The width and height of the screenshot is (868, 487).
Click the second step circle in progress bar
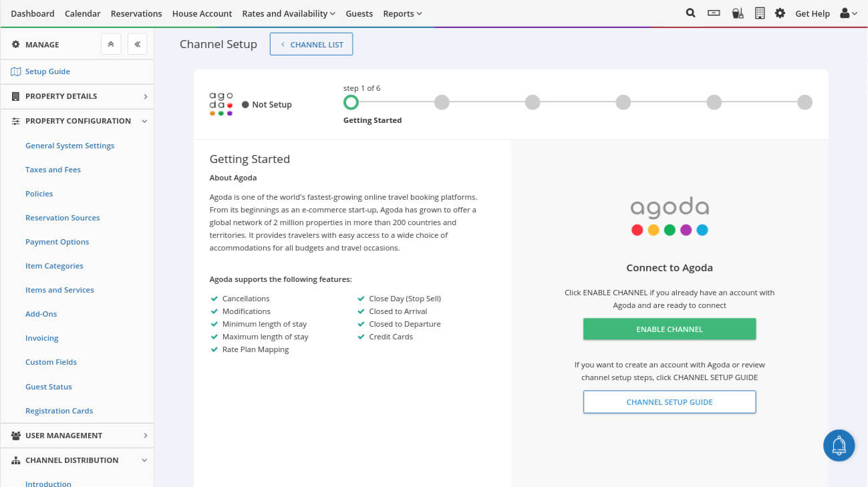coord(442,102)
